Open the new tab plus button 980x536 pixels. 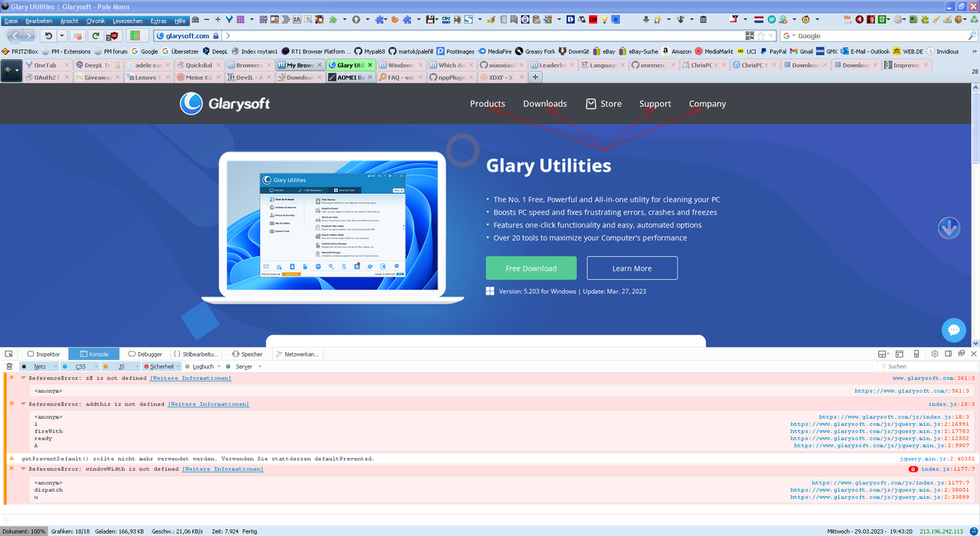click(536, 77)
